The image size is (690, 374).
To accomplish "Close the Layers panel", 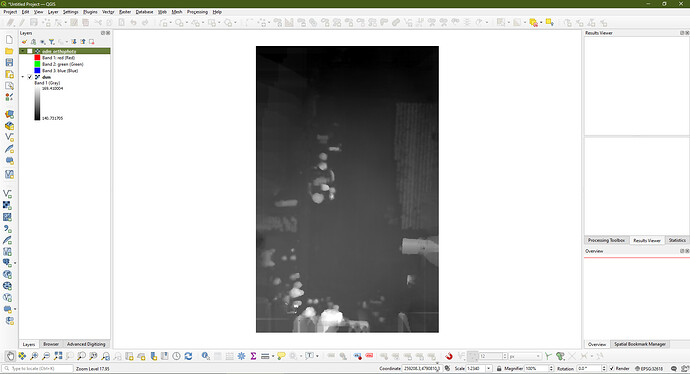I will 108,33.
